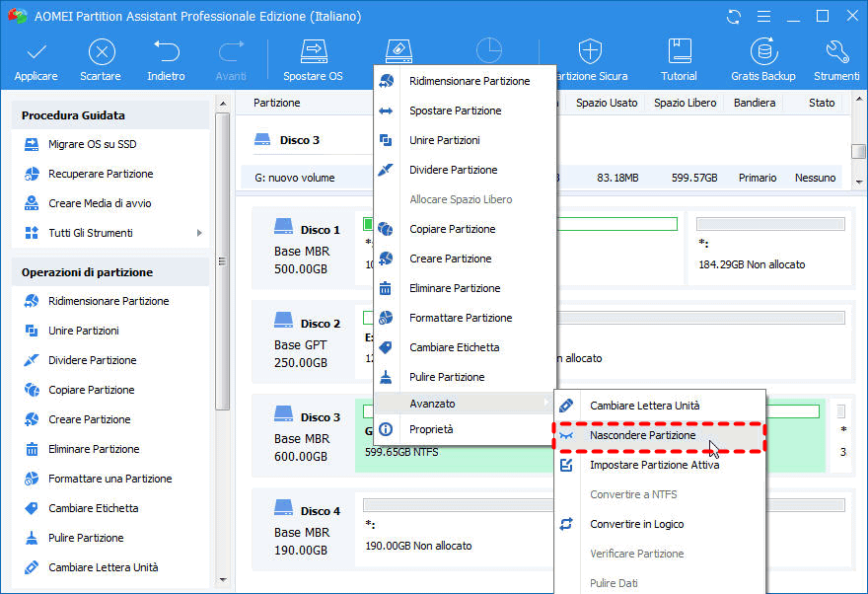This screenshot has width=868, height=594.
Task: Select Eliminare Partizione in left sidebar
Action: tap(94, 449)
